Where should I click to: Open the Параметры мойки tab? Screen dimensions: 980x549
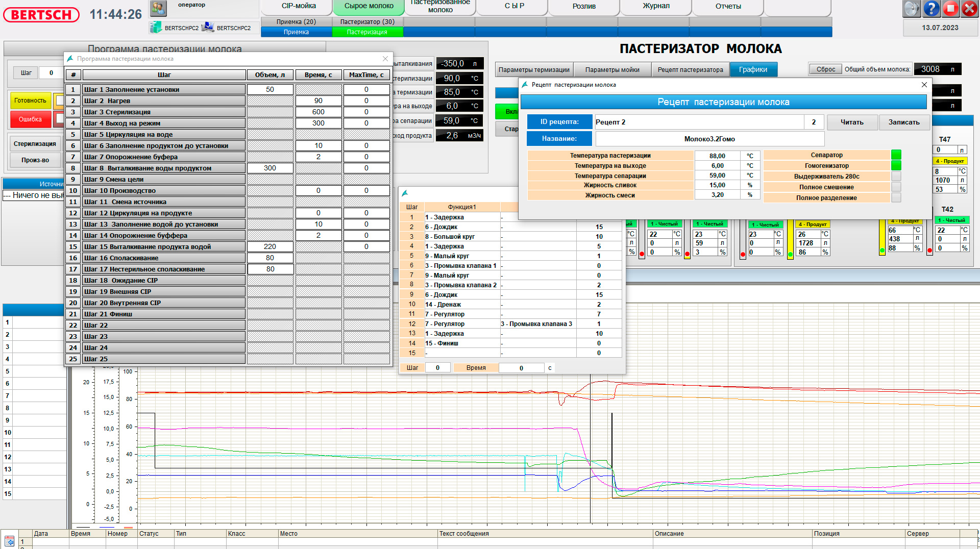[612, 70]
